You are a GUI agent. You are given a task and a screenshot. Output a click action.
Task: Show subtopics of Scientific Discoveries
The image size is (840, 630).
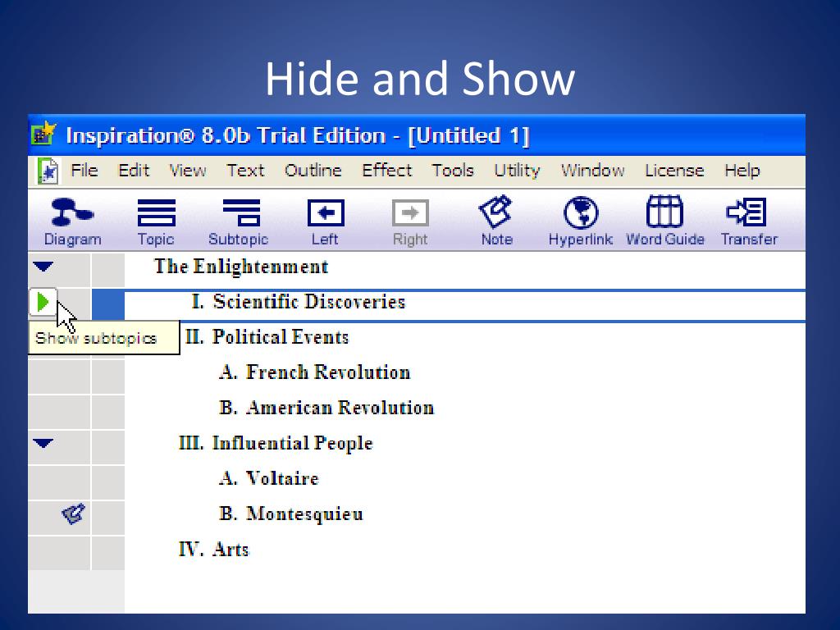pyautogui.click(x=43, y=303)
